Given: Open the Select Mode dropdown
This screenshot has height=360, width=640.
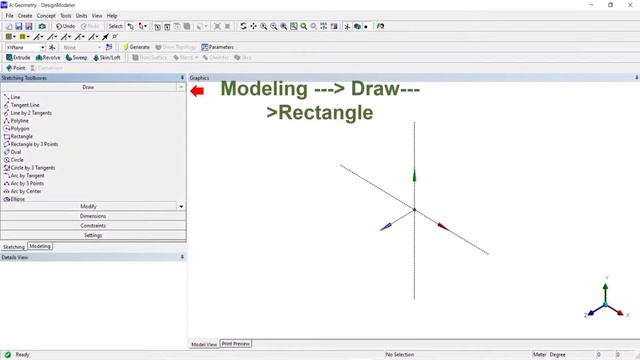Looking at the screenshot, I should pos(142,26).
